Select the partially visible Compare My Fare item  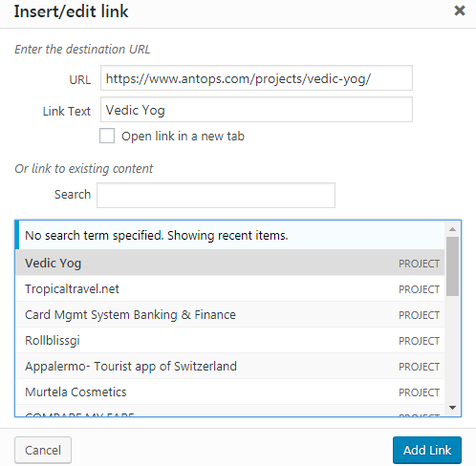tap(230, 411)
